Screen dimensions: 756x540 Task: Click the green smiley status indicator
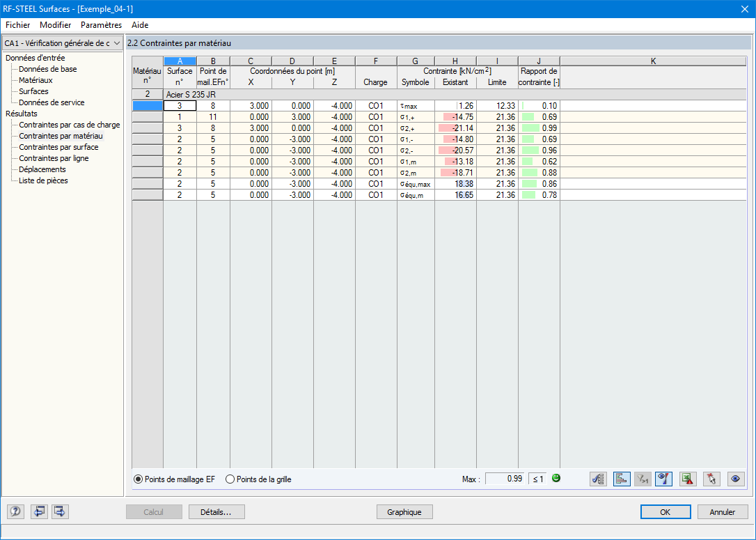(556, 479)
